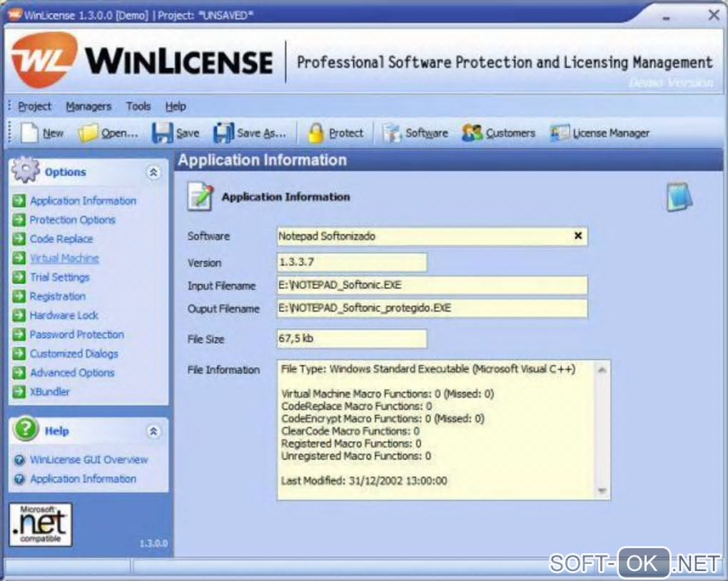Click the Microsoft .net compatible badge

(41, 525)
